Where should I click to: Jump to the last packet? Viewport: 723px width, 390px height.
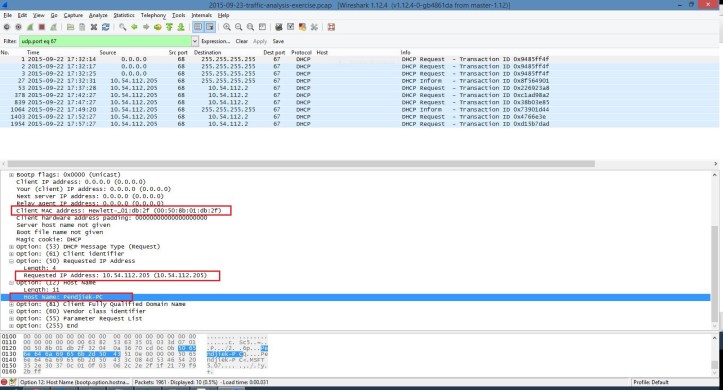181,27
